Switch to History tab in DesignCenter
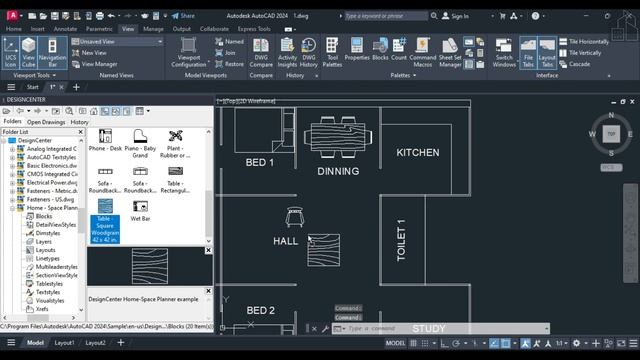The width and height of the screenshot is (640, 360). pos(80,122)
